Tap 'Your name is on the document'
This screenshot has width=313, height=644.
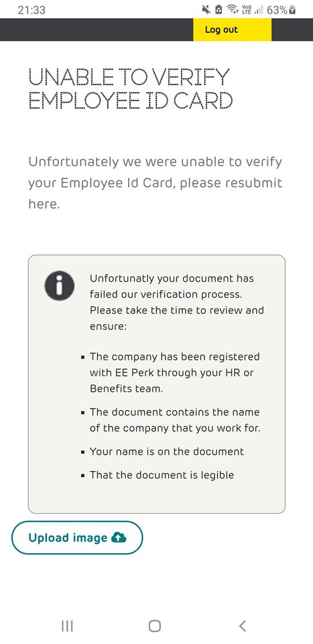tap(167, 452)
